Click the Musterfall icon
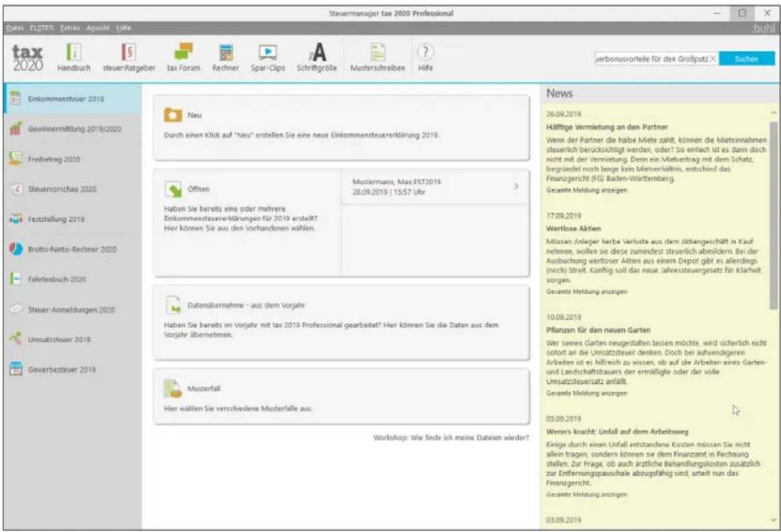The image size is (781, 532). pyautogui.click(x=173, y=388)
